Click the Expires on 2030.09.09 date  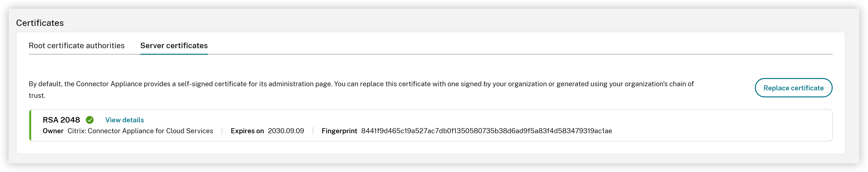tap(286, 131)
